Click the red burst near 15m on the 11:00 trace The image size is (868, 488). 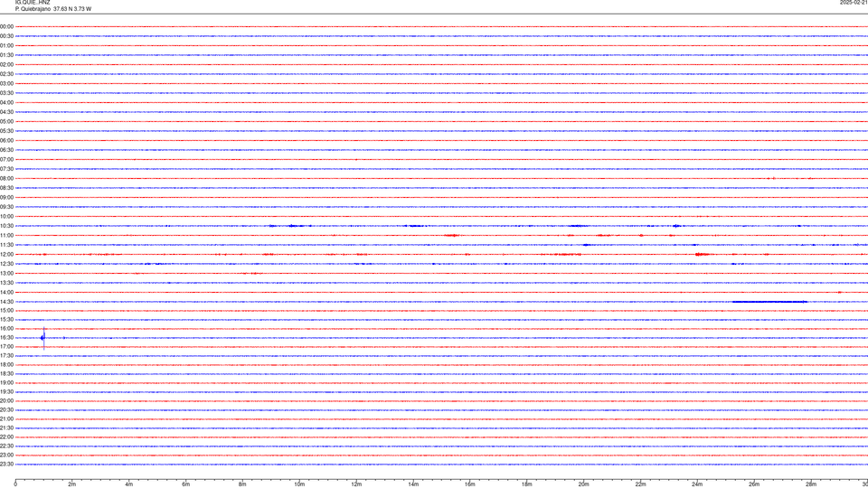click(452, 236)
